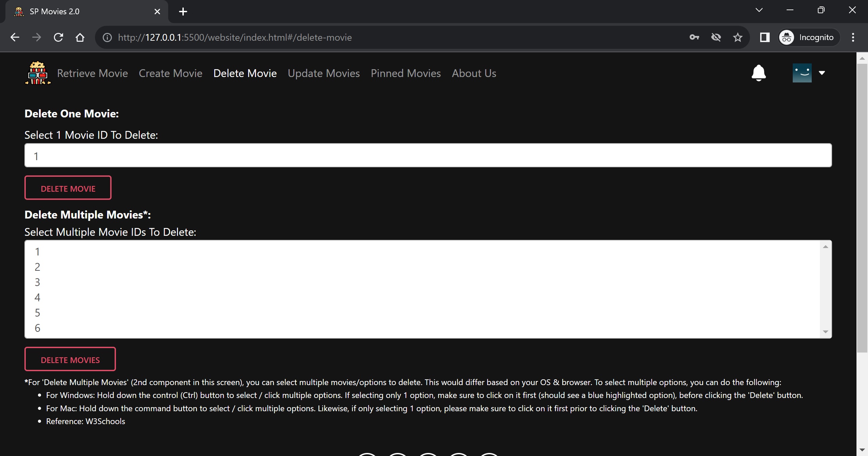
Task: Click the browser reload icon
Action: click(58, 37)
